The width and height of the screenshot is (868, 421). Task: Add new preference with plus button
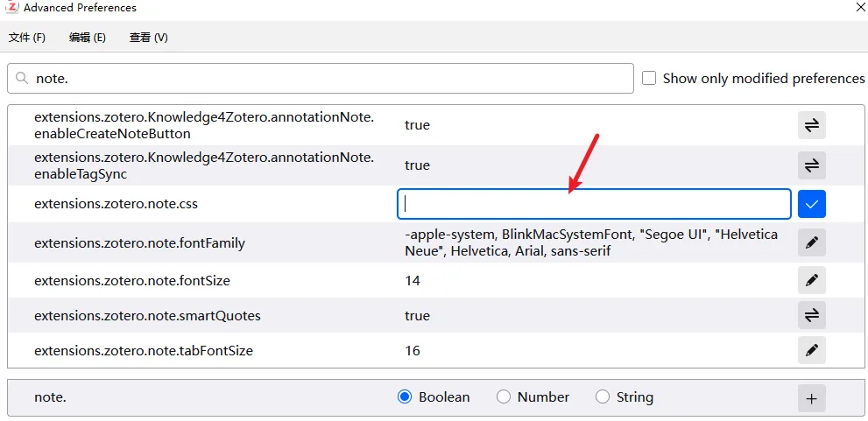pyautogui.click(x=812, y=398)
